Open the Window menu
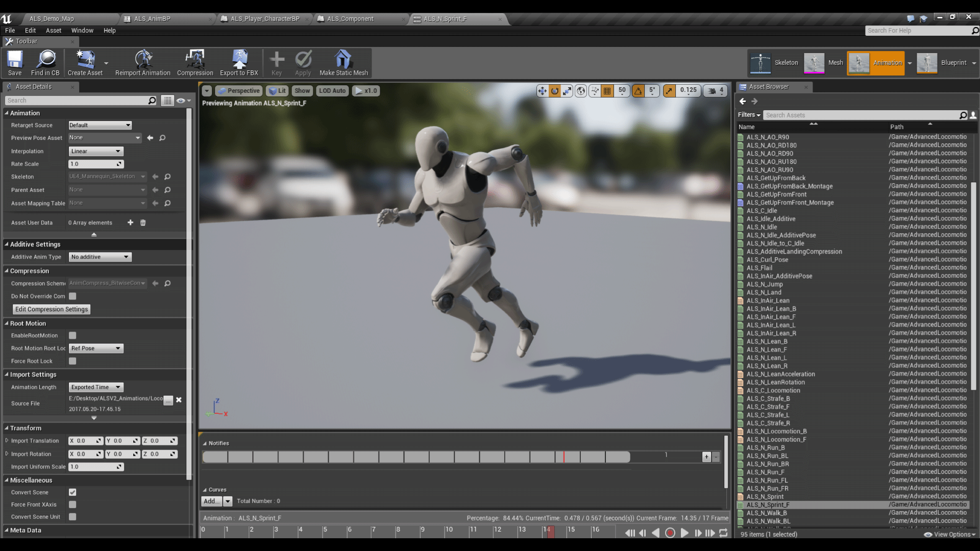This screenshot has height=551, width=980. [82, 31]
